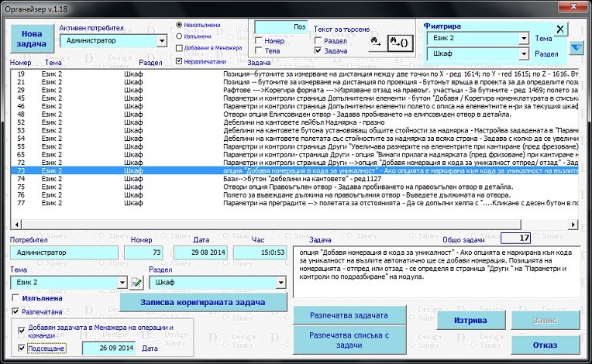Click the binoculars search icon
This screenshot has width=592, height=364.
[375, 39]
